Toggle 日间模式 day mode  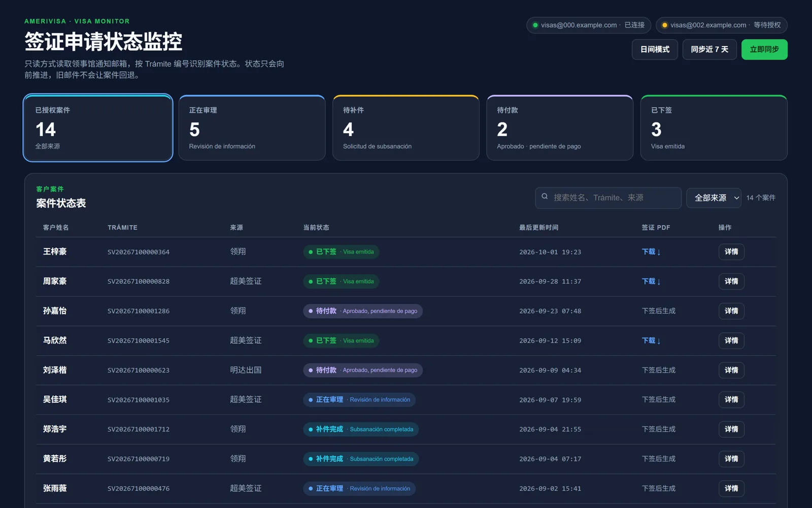tap(655, 49)
